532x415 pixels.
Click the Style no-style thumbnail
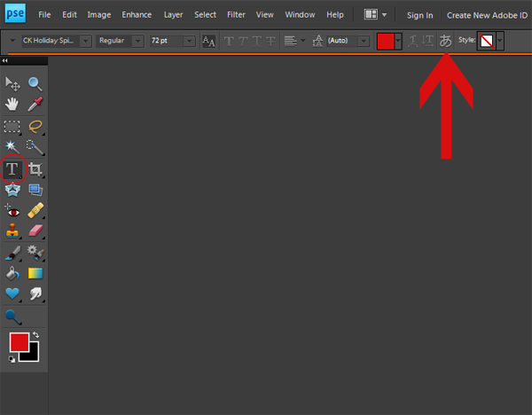(487, 41)
